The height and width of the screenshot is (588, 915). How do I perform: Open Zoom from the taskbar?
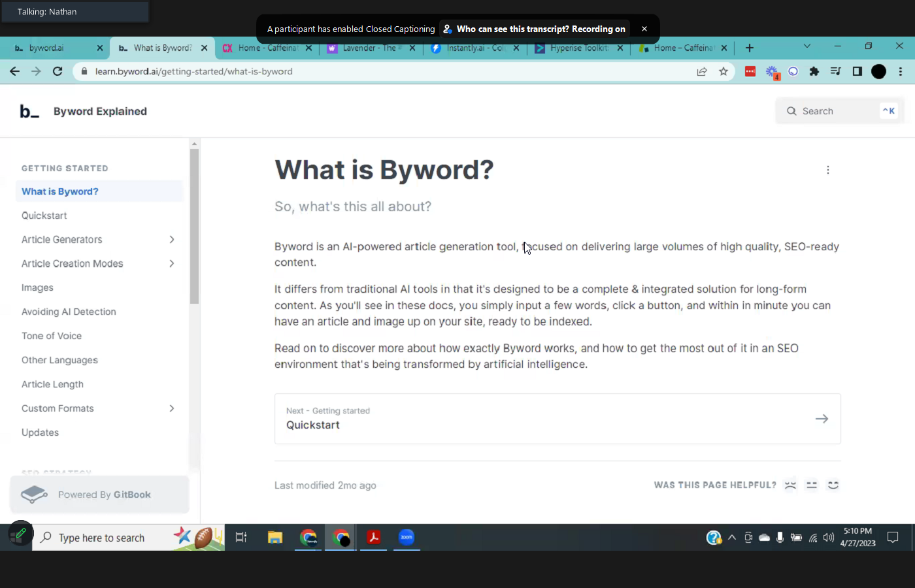(x=407, y=538)
